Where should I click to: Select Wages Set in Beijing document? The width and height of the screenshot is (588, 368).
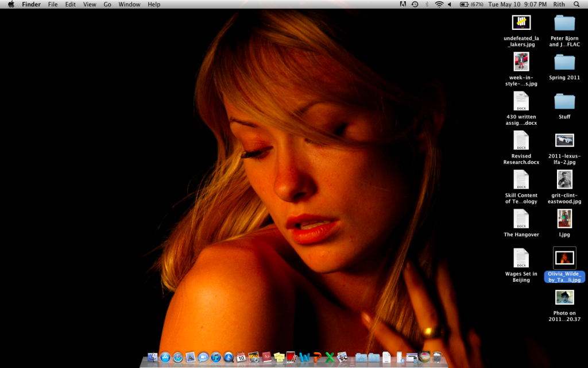[x=521, y=266]
